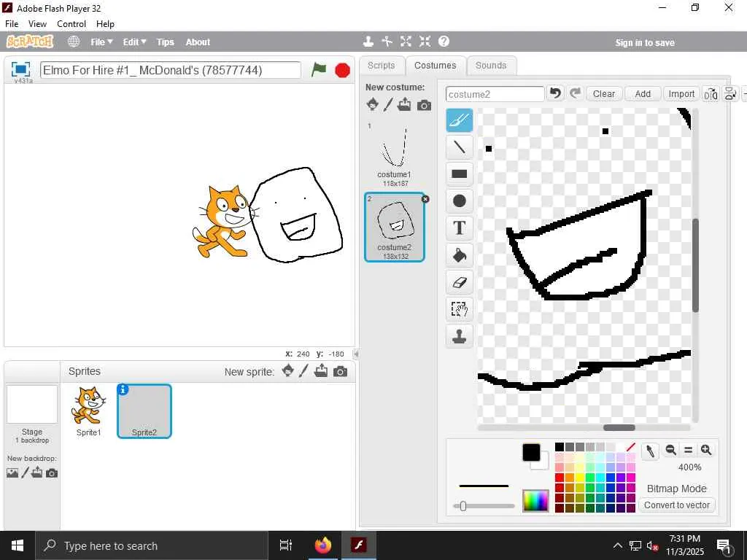This screenshot has height=560, width=747.
Task: Choose the Select and move tool
Action: [x=460, y=309]
